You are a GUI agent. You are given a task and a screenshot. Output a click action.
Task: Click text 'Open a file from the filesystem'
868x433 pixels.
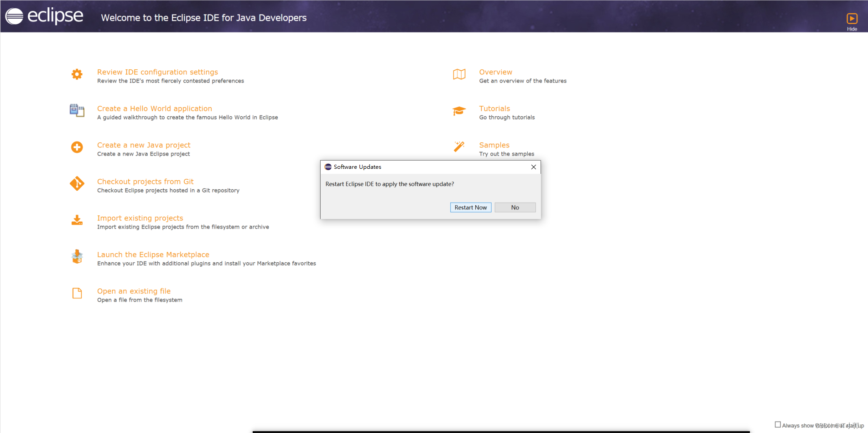tap(140, 300)
